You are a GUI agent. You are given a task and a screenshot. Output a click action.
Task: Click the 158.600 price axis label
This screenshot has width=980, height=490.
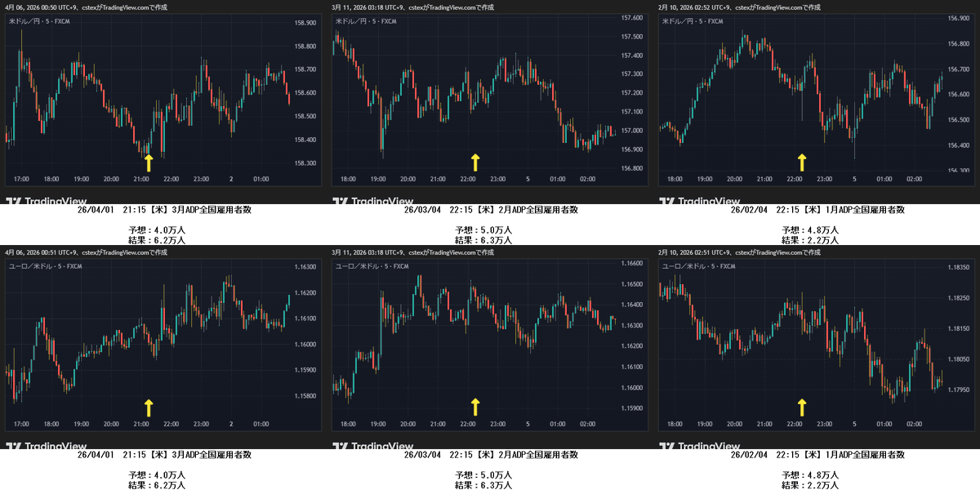tap(304, 93)
